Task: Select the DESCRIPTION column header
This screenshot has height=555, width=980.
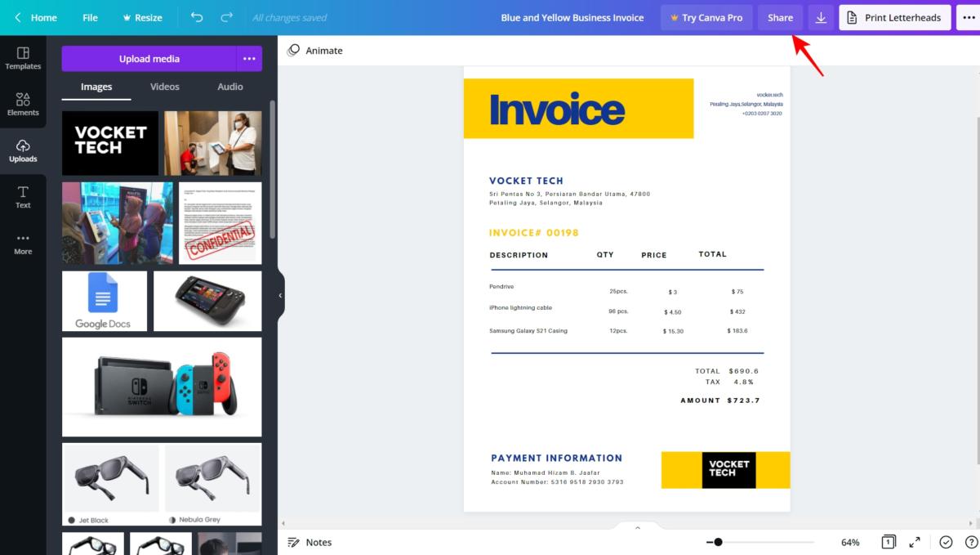Action: [519, 255]
